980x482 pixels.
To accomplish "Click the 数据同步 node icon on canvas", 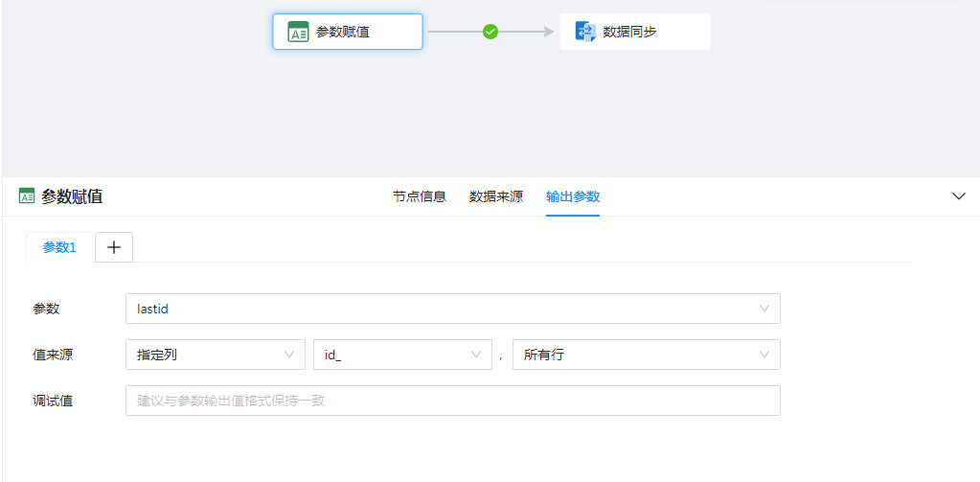I will [585, 32].
